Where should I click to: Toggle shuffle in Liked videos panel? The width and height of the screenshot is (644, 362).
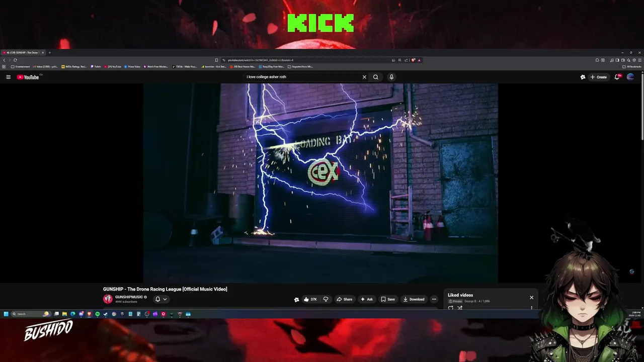click(460, 308)
